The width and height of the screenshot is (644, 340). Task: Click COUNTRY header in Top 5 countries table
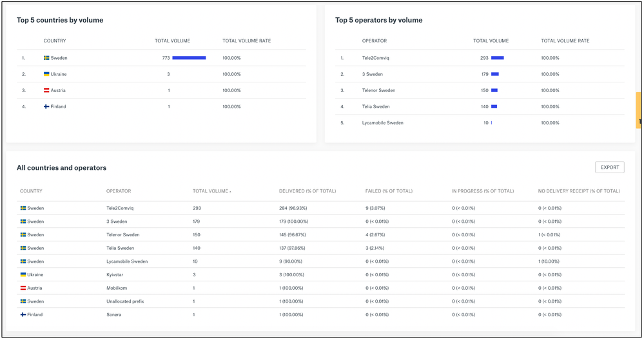coord(55,41)
